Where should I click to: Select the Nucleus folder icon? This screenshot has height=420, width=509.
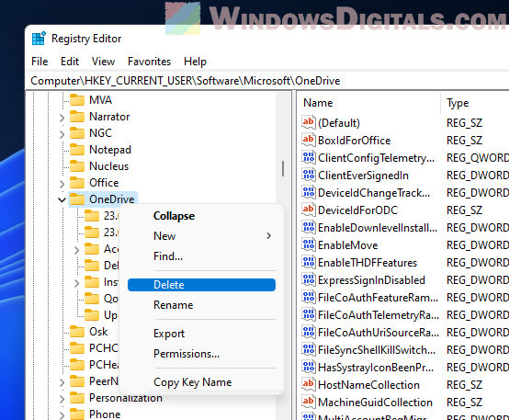click(77, 166)
